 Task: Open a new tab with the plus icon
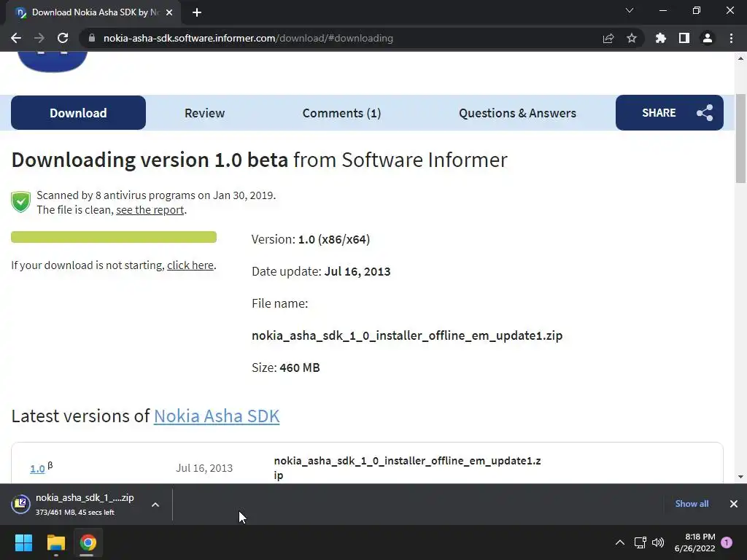point(197,12)
